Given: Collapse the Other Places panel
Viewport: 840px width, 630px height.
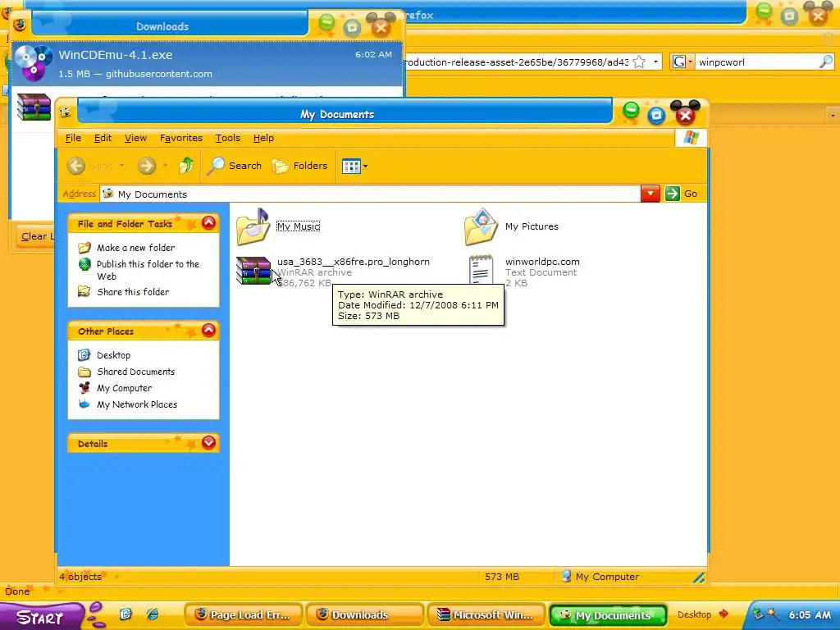Looking at the screenshot, I should [x=208, y=330].
